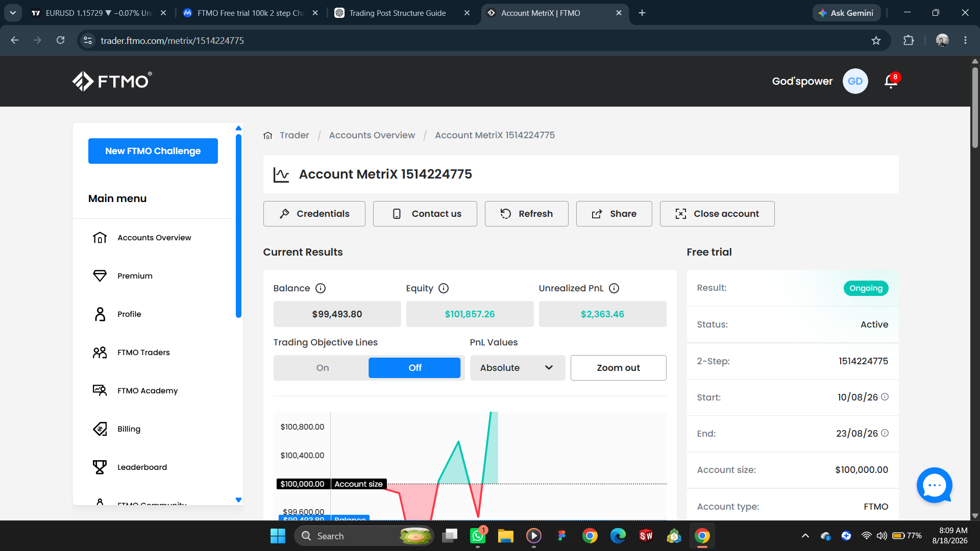Open Microsoft Edge from the taskbar
Image resolution: width=980 pixels, height=551 pixels.
[618, 536]
